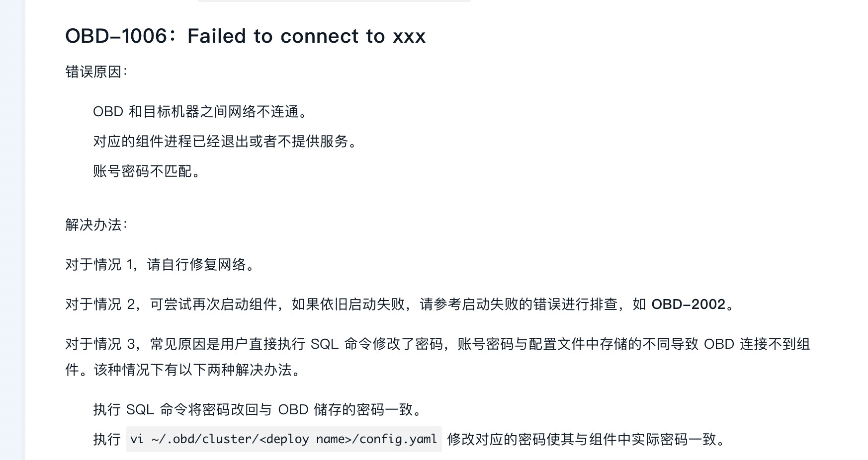Viewport: 868px width, 460px height.
Task: Click the OBD-1006 Failed to connect heading
Action: click(246, 36)
